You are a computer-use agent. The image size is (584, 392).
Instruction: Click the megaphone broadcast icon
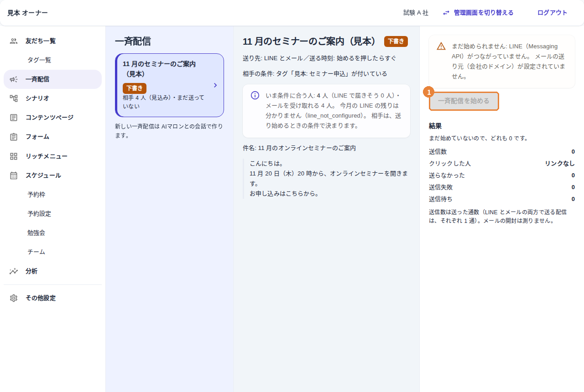tap(14, 79)
